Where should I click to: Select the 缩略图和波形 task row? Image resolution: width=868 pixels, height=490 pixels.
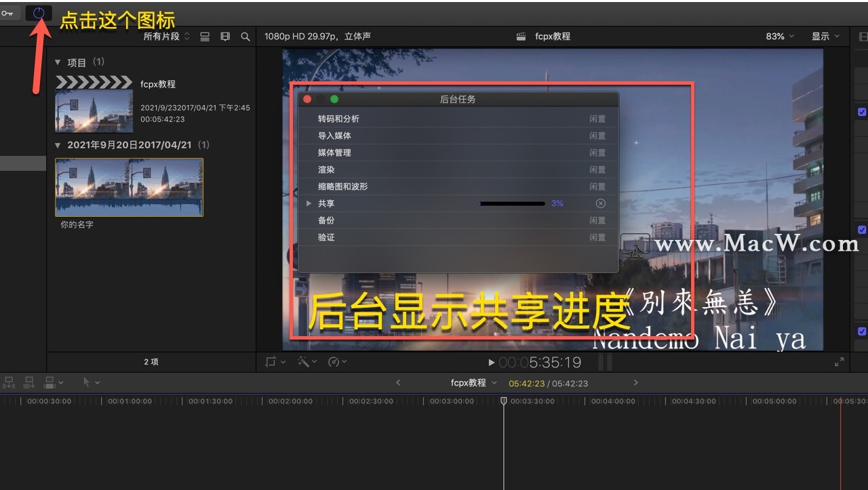(458, 186)
